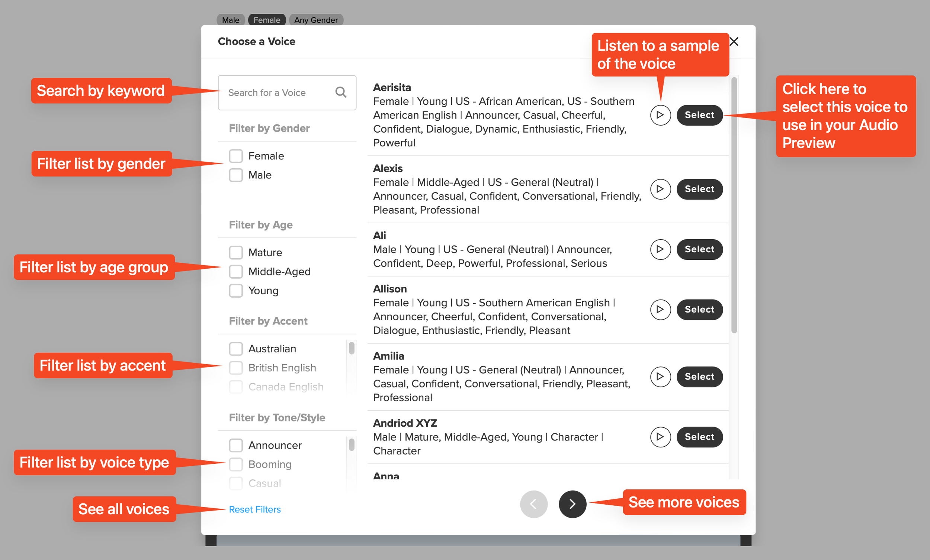Viewport: 930px width, 560px height.
Task: Check the Female gender filter
Action: pos(236,156)
